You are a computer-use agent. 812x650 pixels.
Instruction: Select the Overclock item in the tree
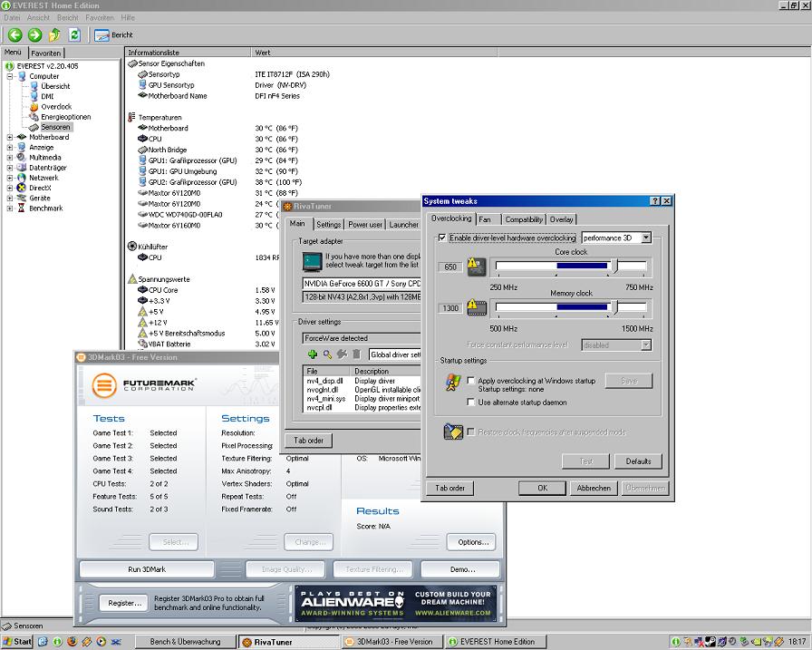(55, 107)
